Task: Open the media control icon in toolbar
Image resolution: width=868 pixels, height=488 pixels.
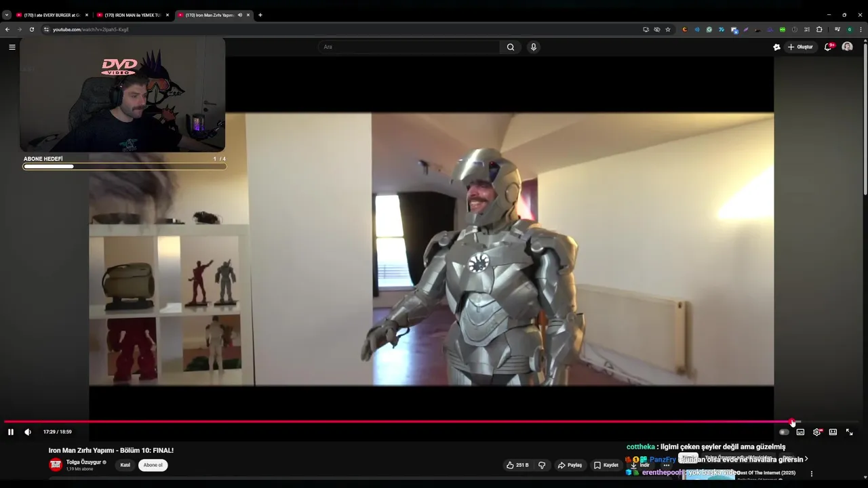Action: (837, 30)
